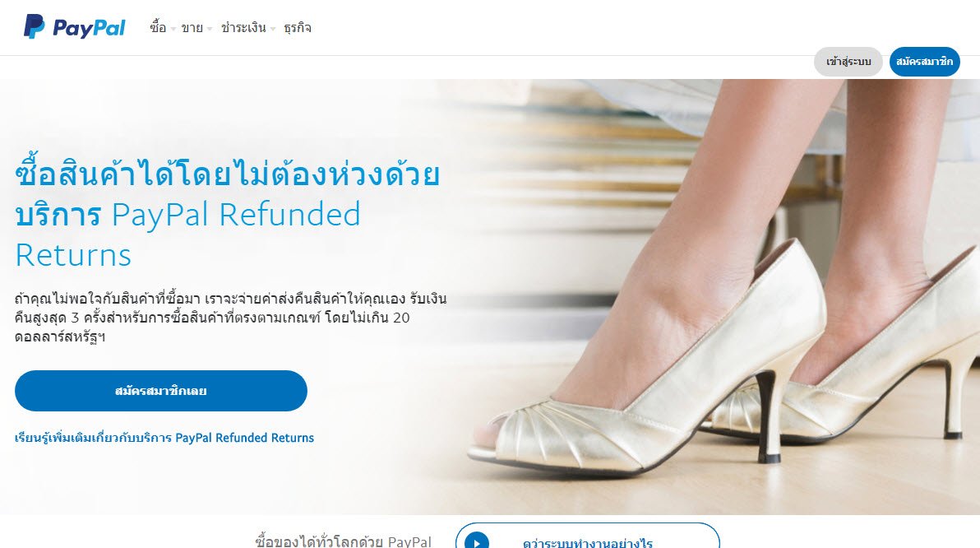Screen dimensions: 980x548
Task: Open the ขาย menu
Action: click(192, 27)
